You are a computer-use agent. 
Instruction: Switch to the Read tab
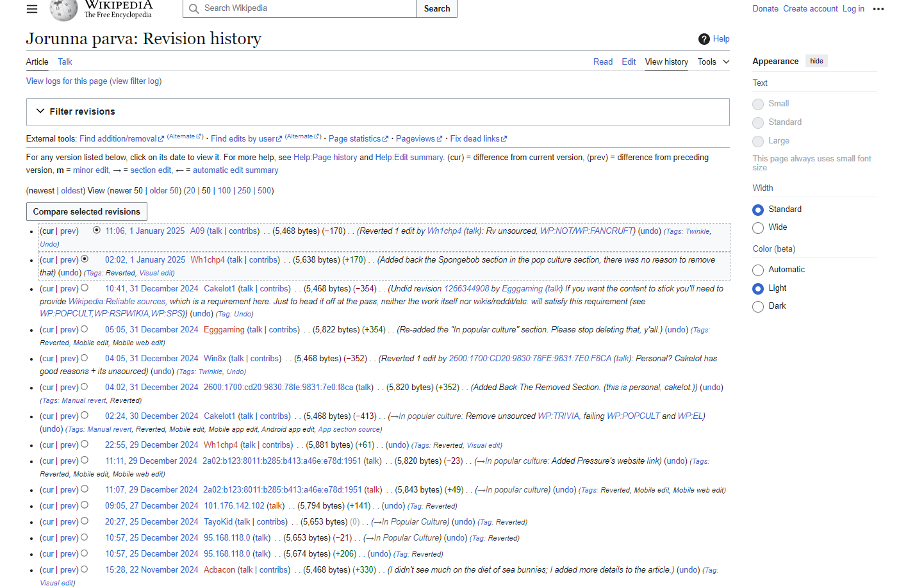(x=603, y=61)
